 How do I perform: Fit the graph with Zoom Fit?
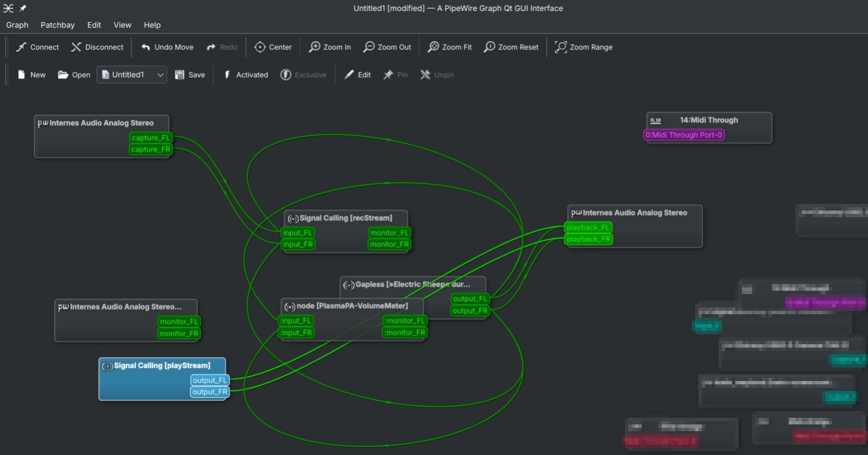click(450, 47)
